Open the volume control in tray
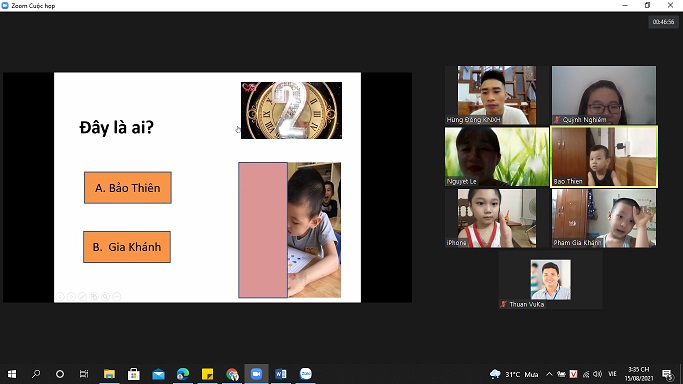This screenshot has width=683, height=384. coord(598,374)
